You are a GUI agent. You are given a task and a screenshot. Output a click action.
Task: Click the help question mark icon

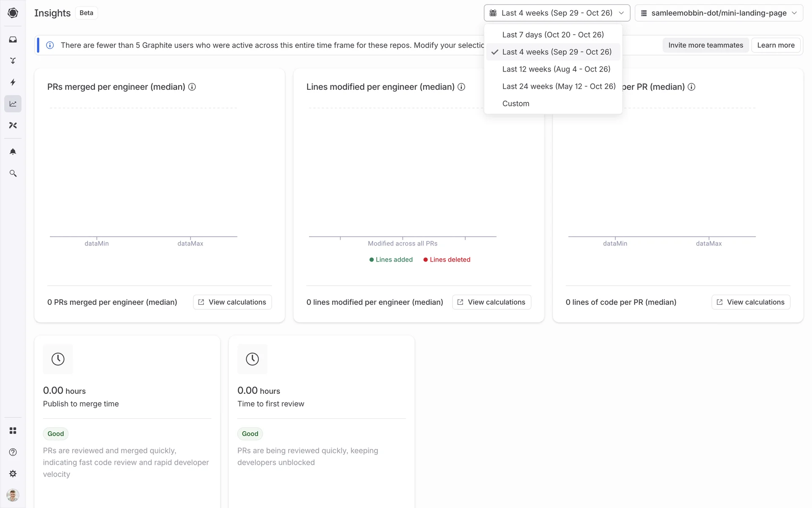(x=13, y=452)
